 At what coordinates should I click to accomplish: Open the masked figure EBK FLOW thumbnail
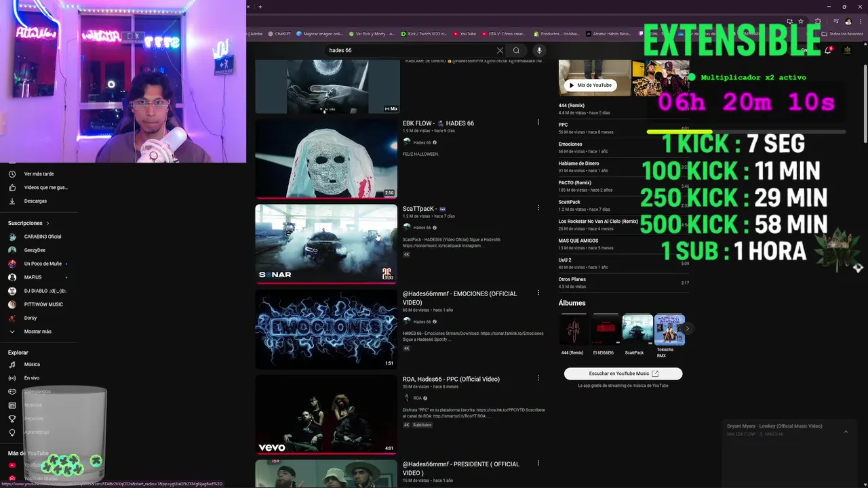pos(326,159)
